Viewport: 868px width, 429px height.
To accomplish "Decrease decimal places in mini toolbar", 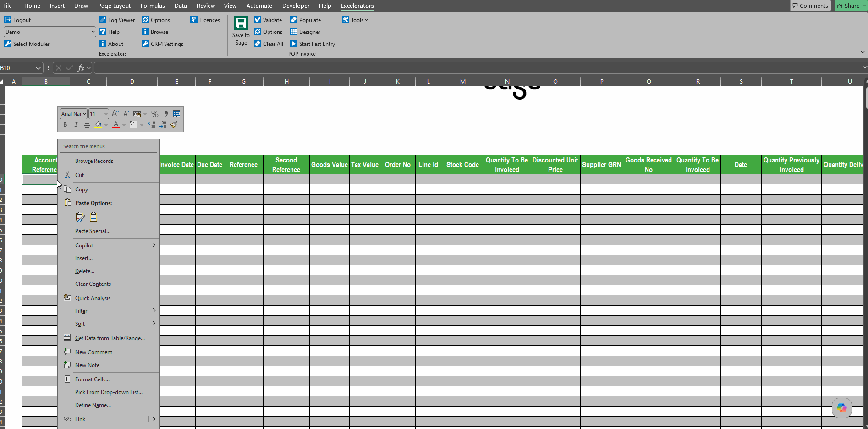I will point(163,125).
